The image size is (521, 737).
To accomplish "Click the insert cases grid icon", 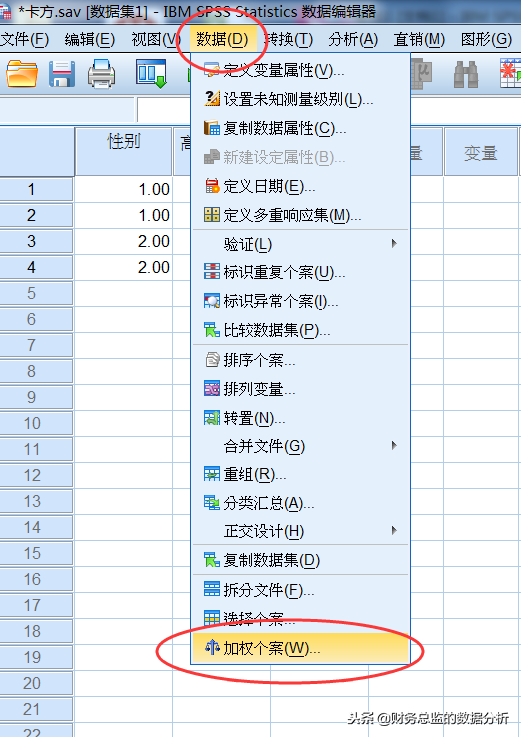I will pyautogui.click(x=511, y=74).
